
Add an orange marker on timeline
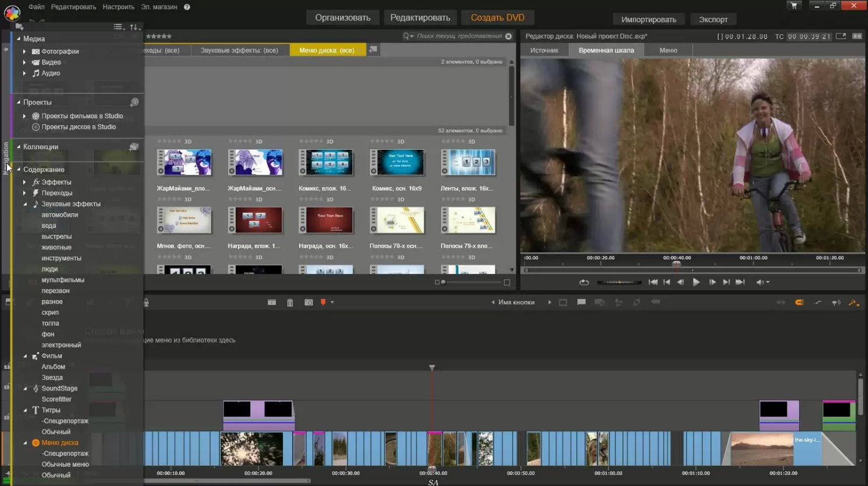click(x=323, y=302)
